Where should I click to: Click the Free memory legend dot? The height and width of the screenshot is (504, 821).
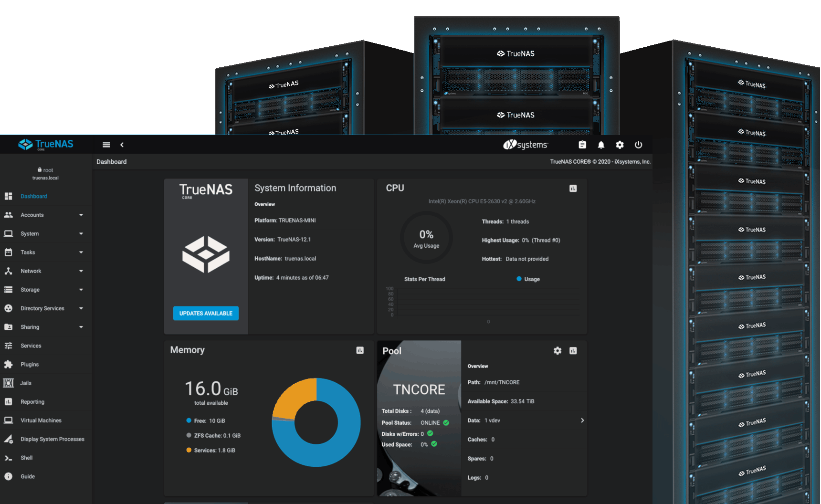point(189,420)
